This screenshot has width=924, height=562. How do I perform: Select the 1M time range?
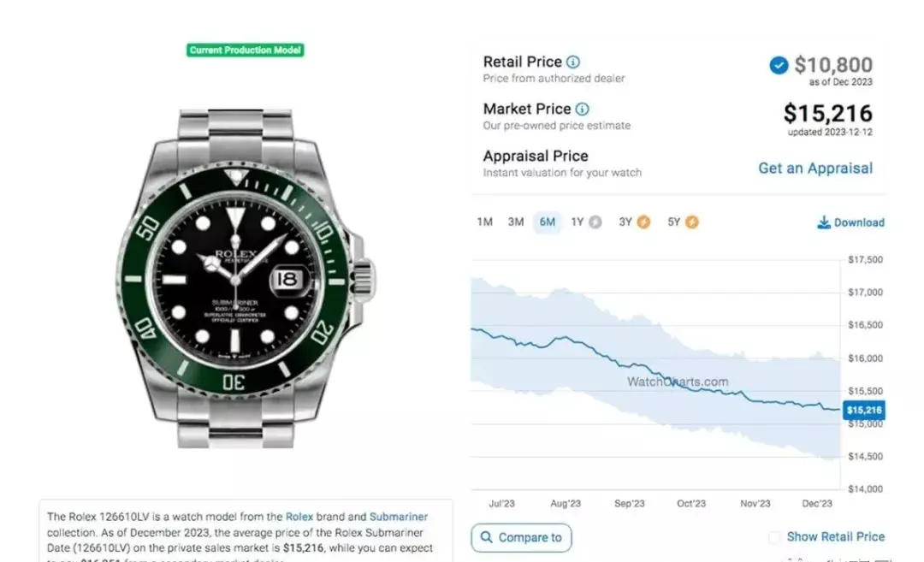coord(485,222)
